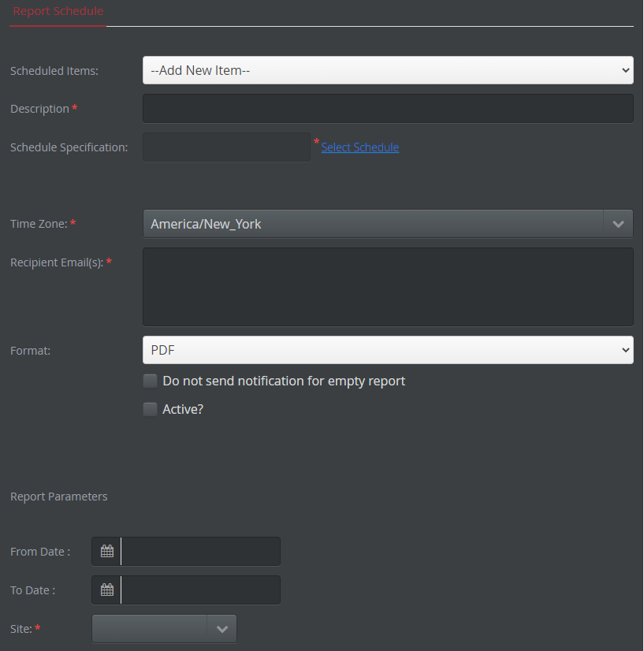Focus the Description text field
The width and height of the screenshot is (644, 651).
tap(389, 109)
